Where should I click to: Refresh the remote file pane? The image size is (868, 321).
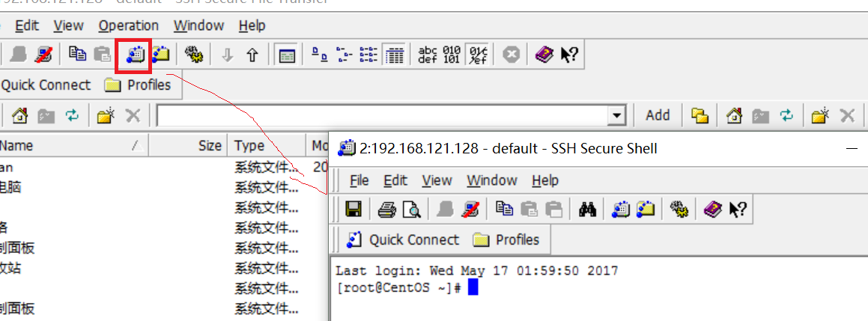pyautogui.click(x=786, y=115)
